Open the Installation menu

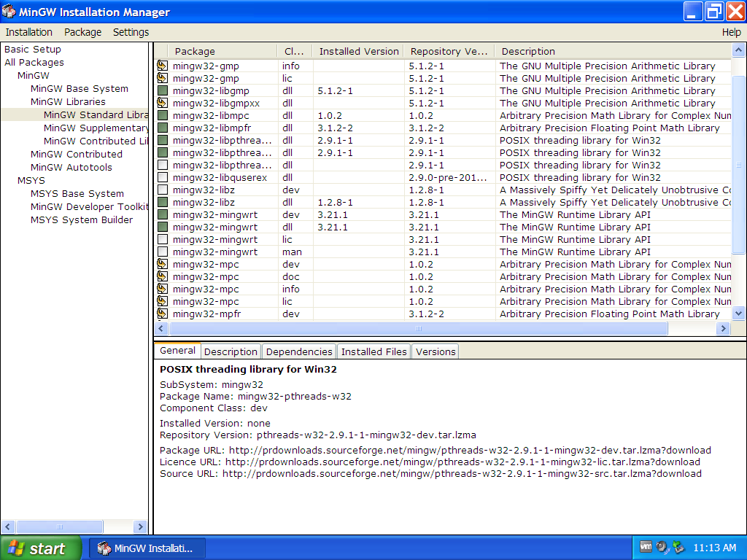tap(29, 32)
